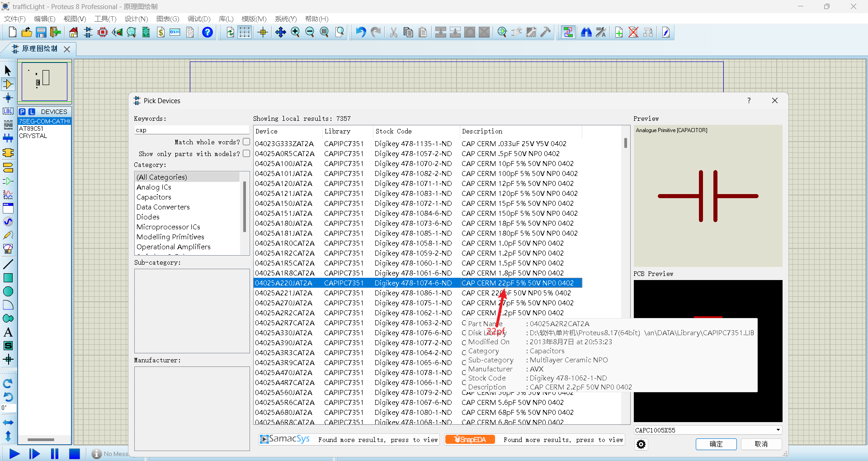Start the simulation with the play button
The image size is (868, 461).
(14, 453)
